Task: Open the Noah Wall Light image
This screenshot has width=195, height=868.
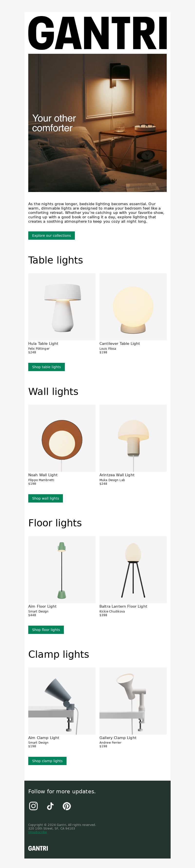Action: click(x=62, y=438)
